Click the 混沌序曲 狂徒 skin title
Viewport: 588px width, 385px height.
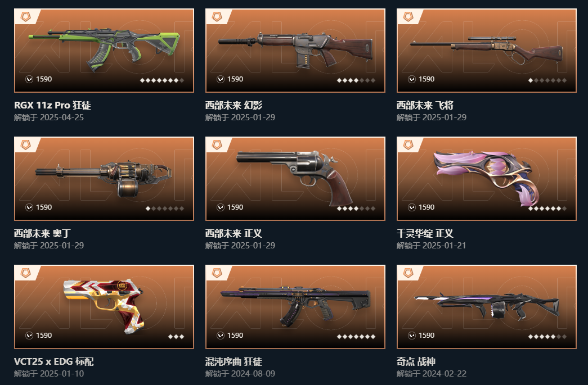(234, 361)
